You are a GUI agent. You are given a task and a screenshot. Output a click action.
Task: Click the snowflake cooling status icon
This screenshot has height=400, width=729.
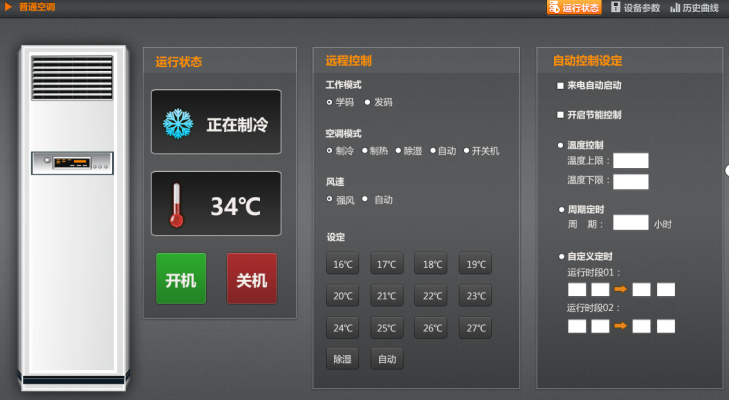(177, 124)
